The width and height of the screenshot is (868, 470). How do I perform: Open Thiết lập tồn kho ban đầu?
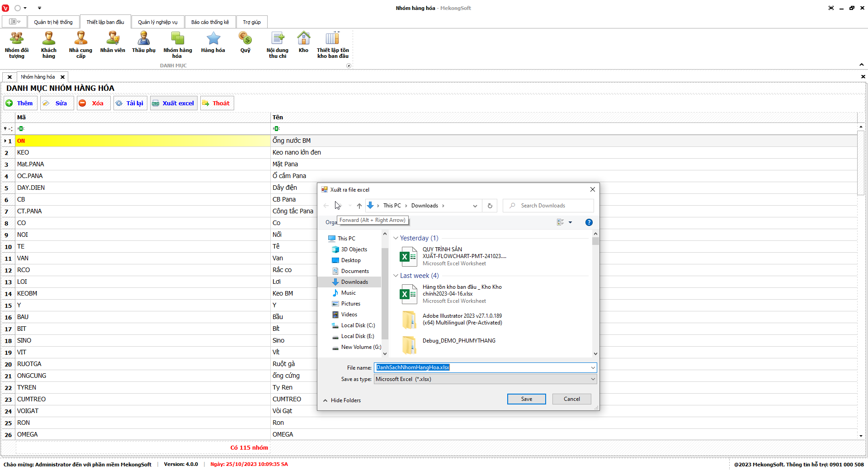click(x=333, y=45)
